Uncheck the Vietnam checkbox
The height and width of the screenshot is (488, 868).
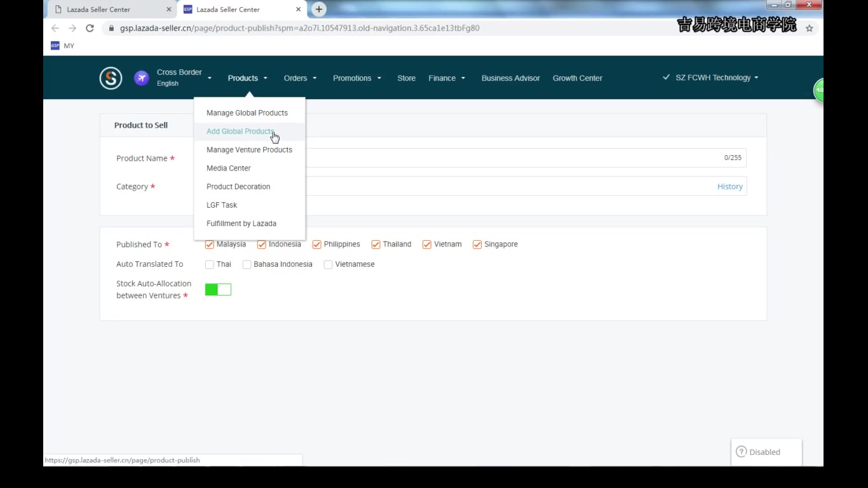click(427, 245)
